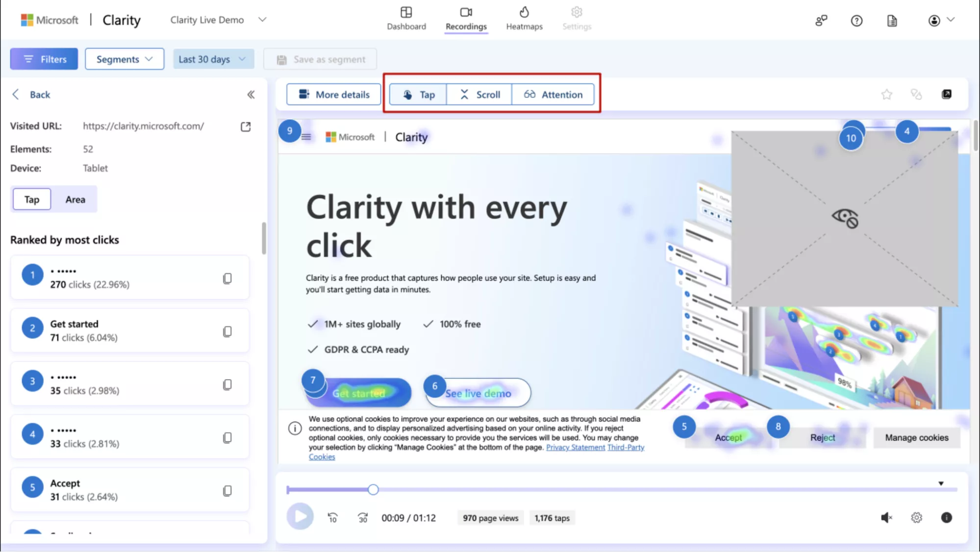Open the Dashboard tab
Screen dimensions: 980x552
tap(406, 19)
